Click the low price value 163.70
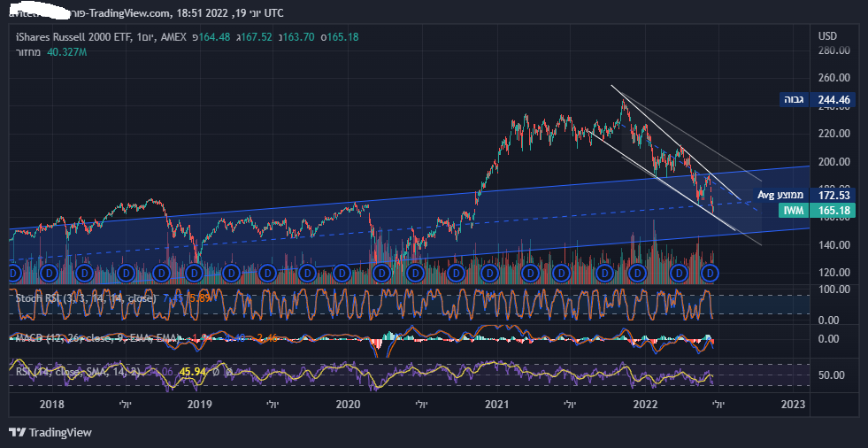The width and height of the screenshot is (868, 448). tap(299, 37)
